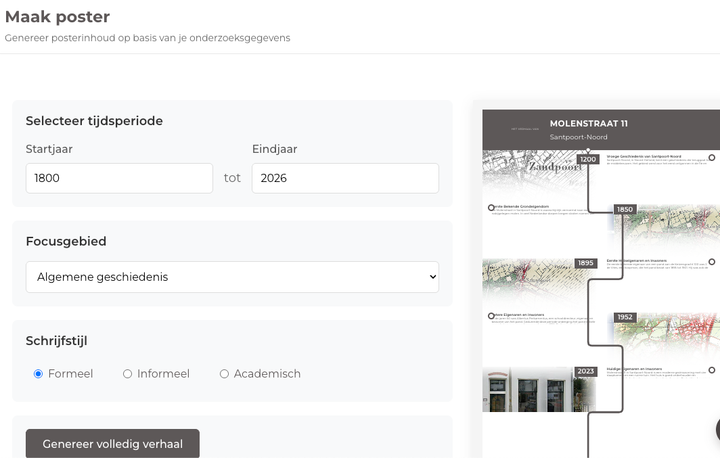Click the Santpoort-Noord subtitle on poster

[579, 137]
